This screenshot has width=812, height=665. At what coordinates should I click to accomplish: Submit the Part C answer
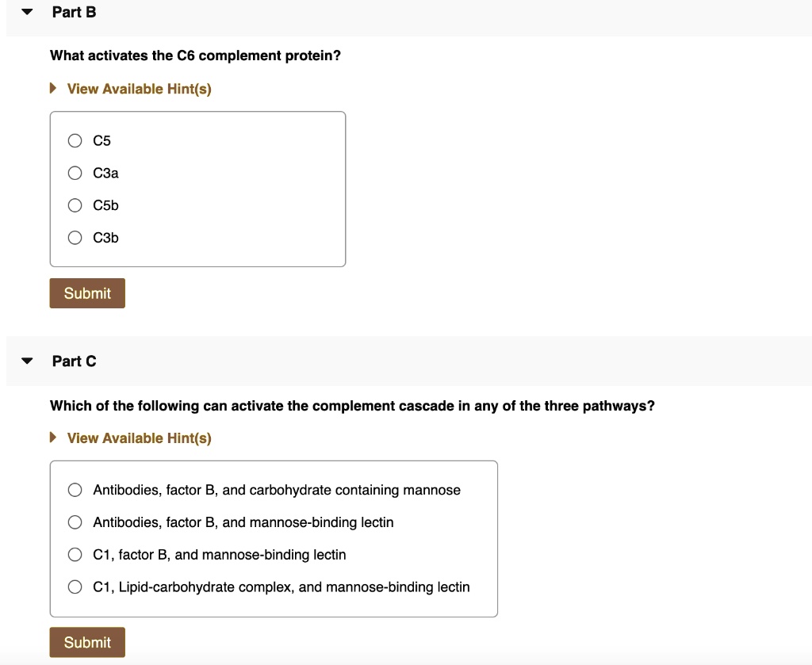tap(87, 642)
